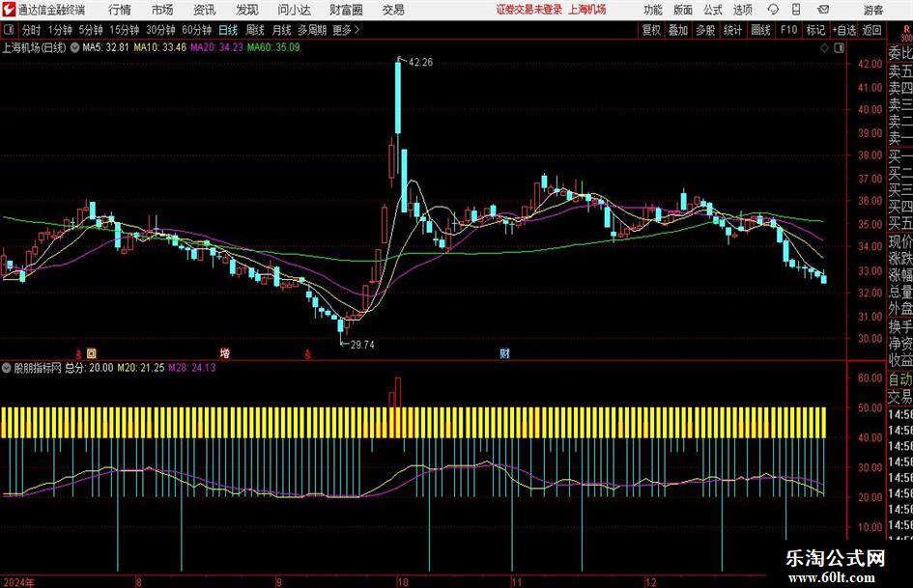Viewport: 913px width, 588px height.
Task: Click the 复权 toolbar button
Action: 651,30
